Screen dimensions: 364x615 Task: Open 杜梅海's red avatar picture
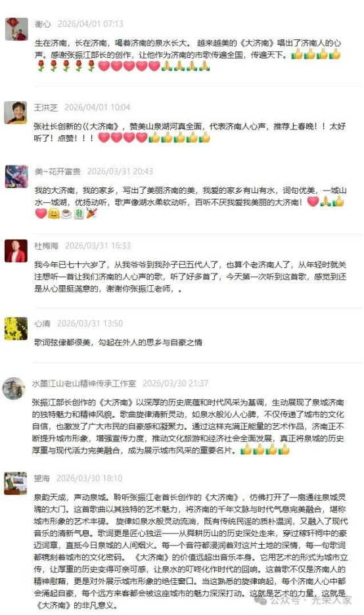(16, 251)
